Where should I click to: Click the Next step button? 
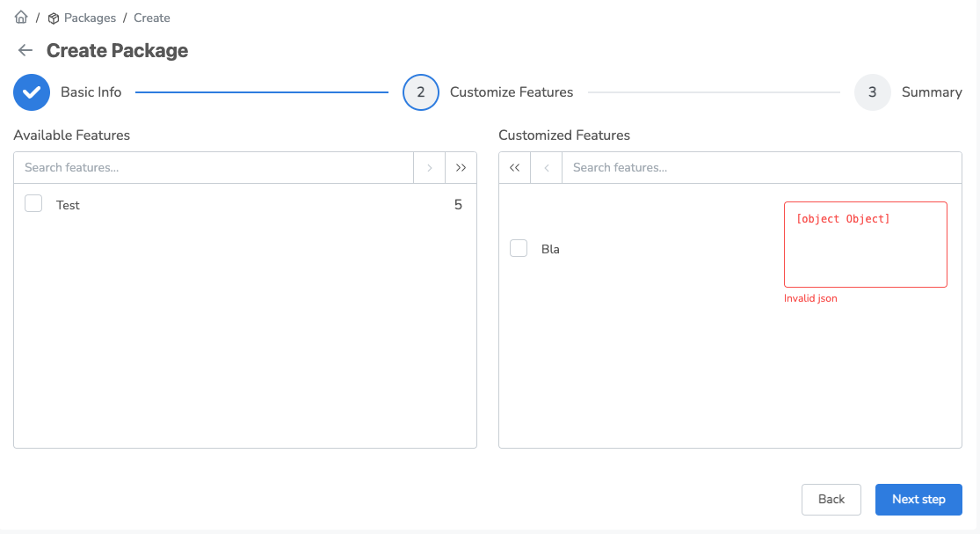tap(918, 500)
